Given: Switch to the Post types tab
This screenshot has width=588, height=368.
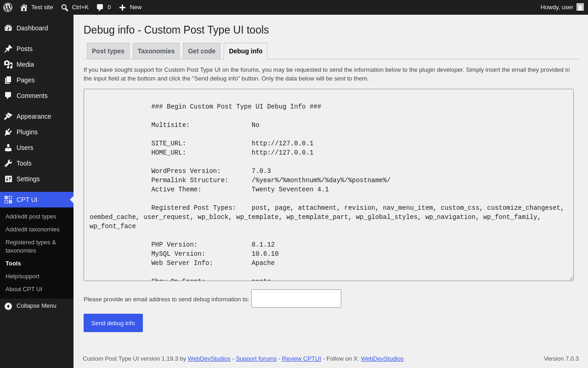Looking at the screenshot, I should click(x=108, y=51).
